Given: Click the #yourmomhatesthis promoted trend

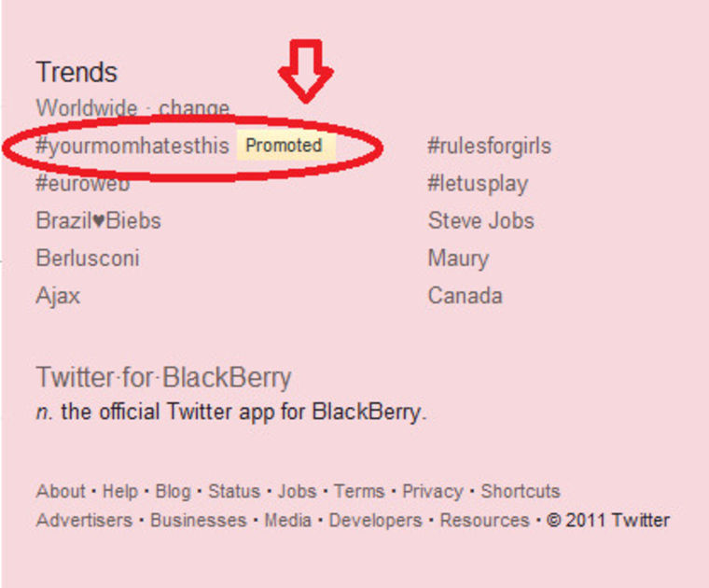Looking at the screenshot, I should (x=132, y=147).
